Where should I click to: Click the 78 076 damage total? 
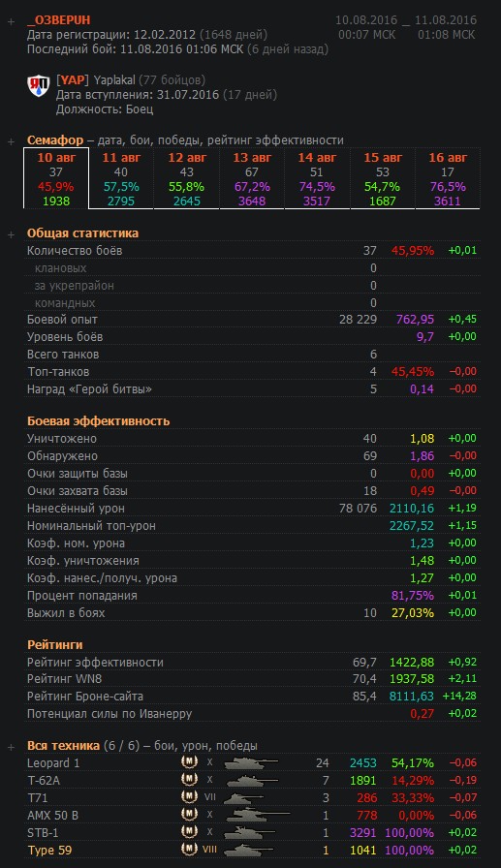358,509
